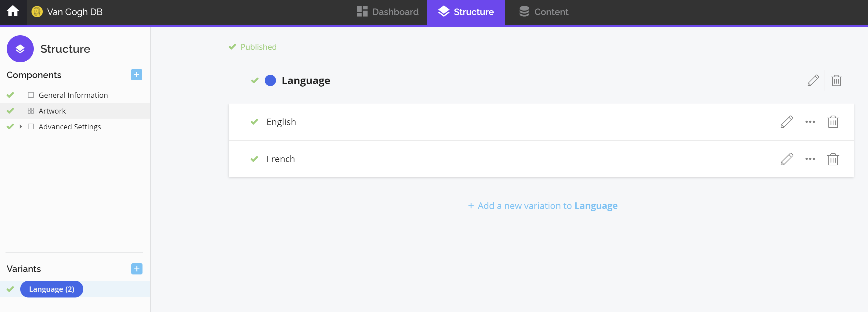Edit the English variation

click(x=786, y=122)
